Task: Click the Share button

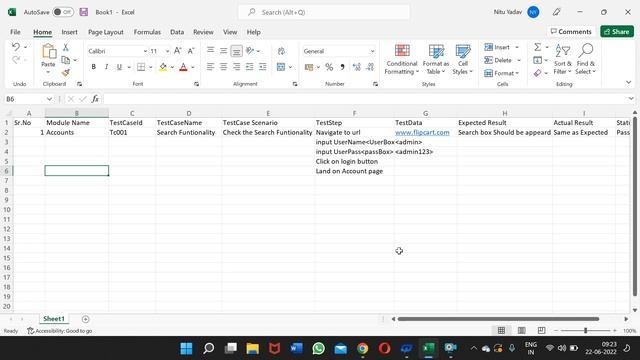Action: tap(617, 31)
